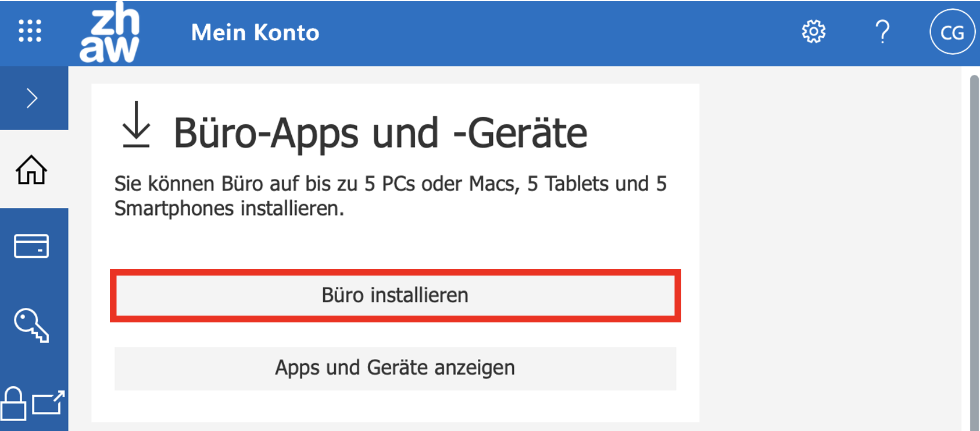The image size is (980, 431).
Task: Go to the Home sidebar icon
Action: (x=31, y=170)
